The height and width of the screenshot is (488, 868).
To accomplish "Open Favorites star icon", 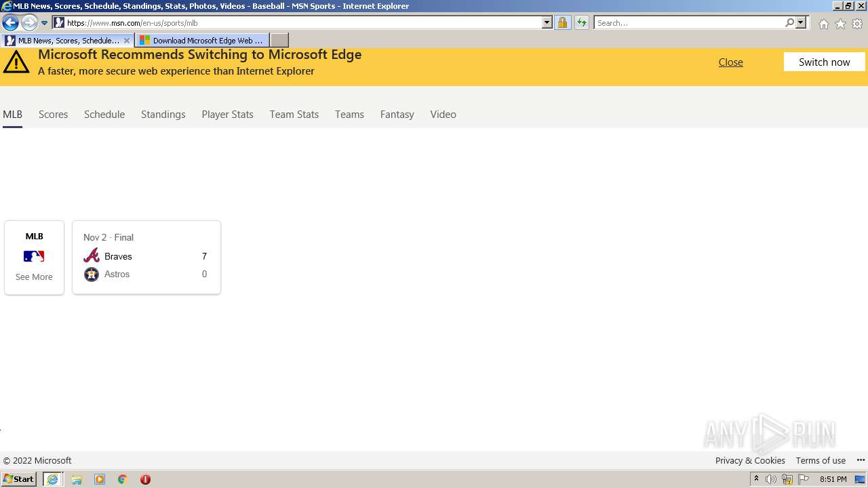I will pos(840,24).
